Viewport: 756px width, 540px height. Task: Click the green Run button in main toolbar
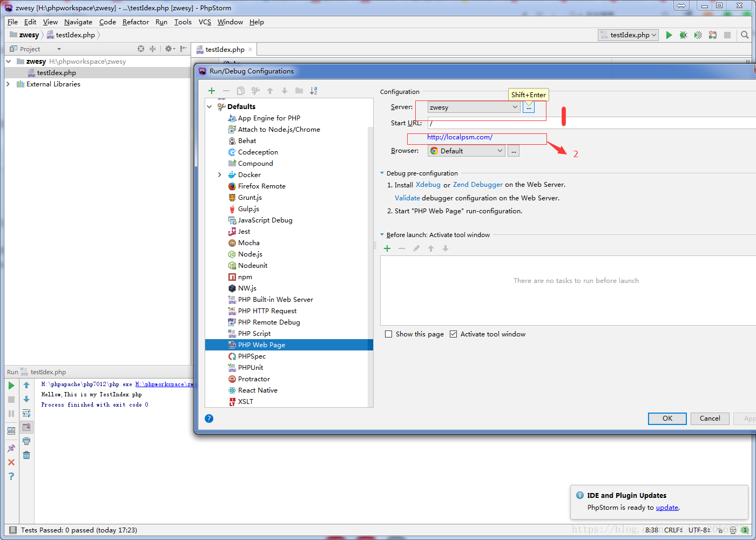point(669,35)
